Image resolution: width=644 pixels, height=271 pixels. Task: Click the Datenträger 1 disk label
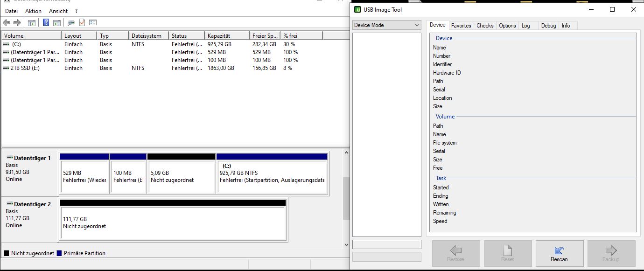click(x=32, y=158)
